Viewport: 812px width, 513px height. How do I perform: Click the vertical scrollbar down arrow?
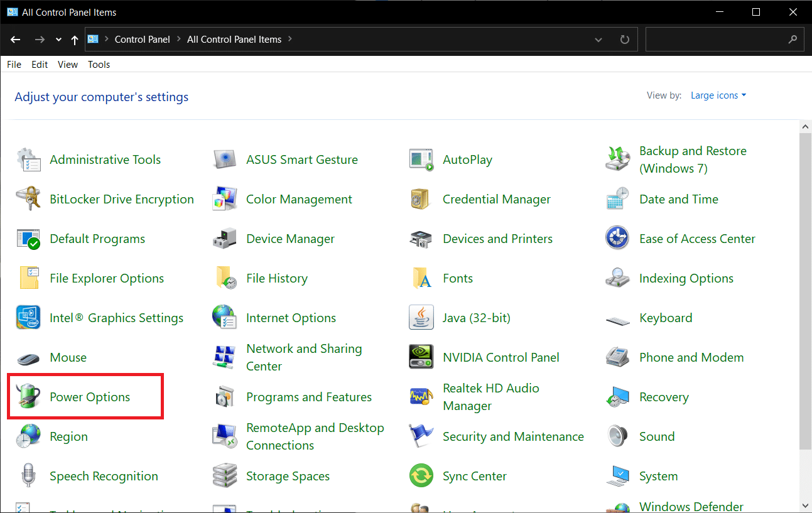(x=806, y=505)
